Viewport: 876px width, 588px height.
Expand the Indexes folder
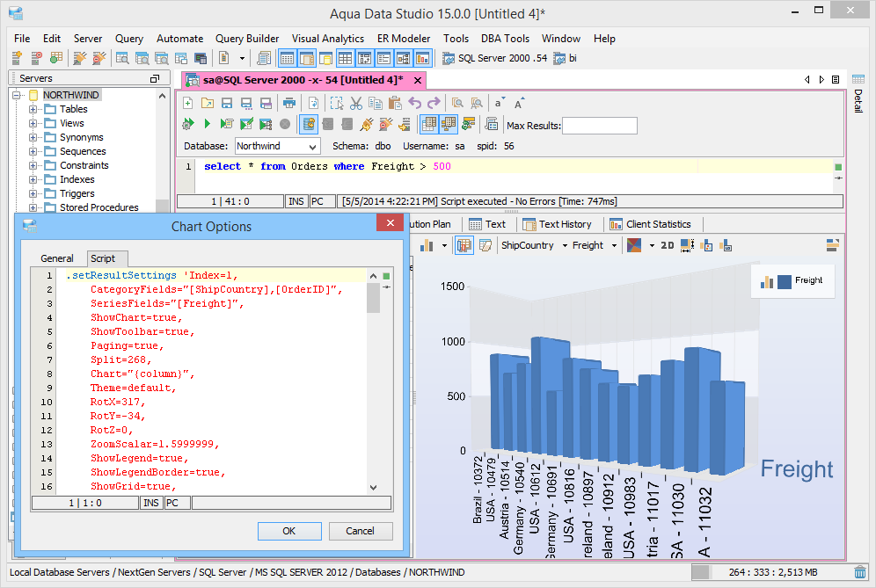(33, 179)
